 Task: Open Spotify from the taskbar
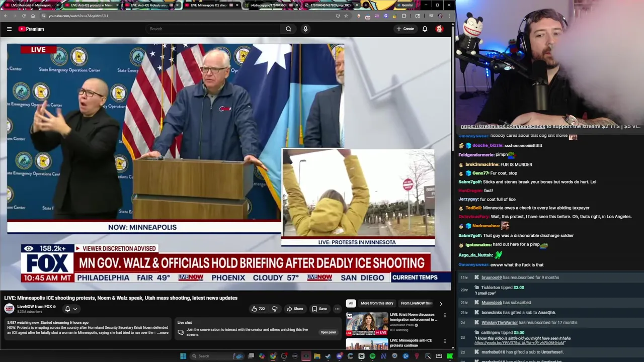372,356
